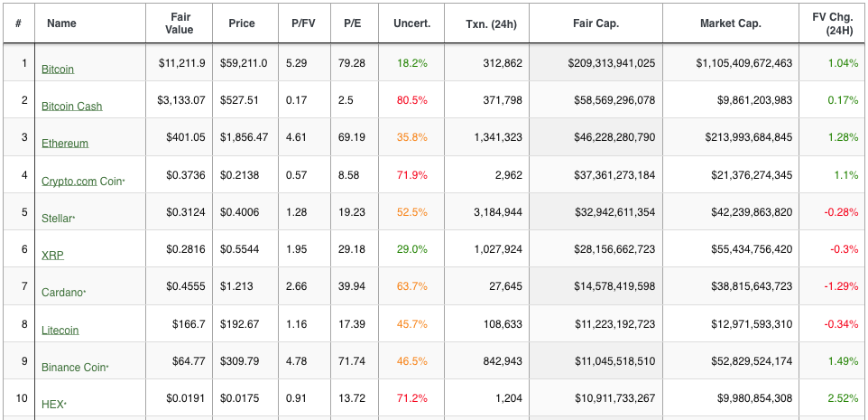868x420 pixels.
Task: Sort by the Fair Cap. header
Action: pyautogui.click(x=596, y=23)
